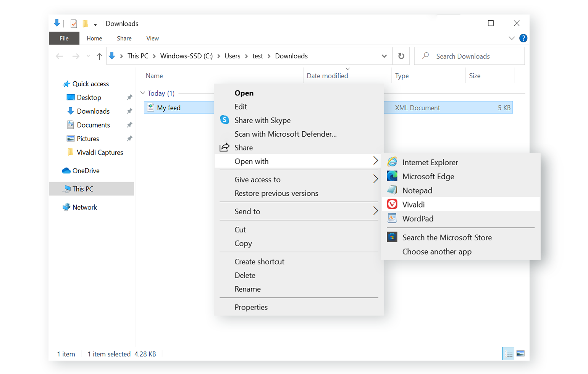Screen dimensions: 588x374
Task: Pick Notepad to open the file
Action: coord(417,190)
